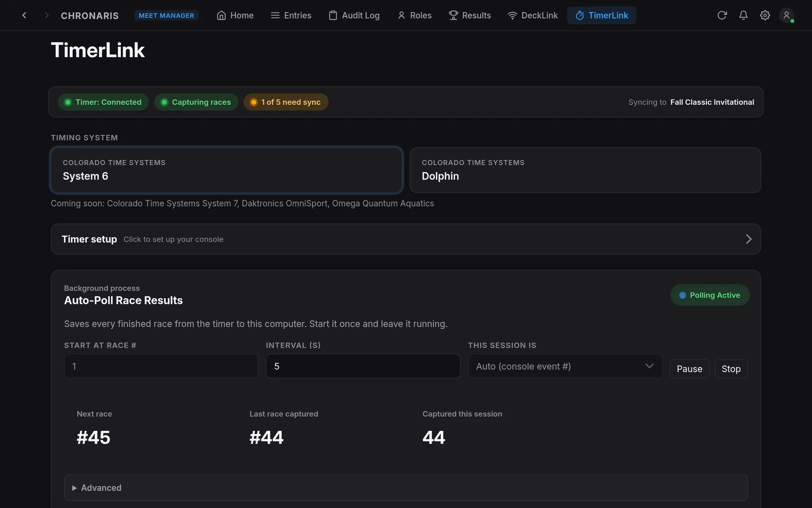Open settings via the gear icon

click(x=765, y=15)
